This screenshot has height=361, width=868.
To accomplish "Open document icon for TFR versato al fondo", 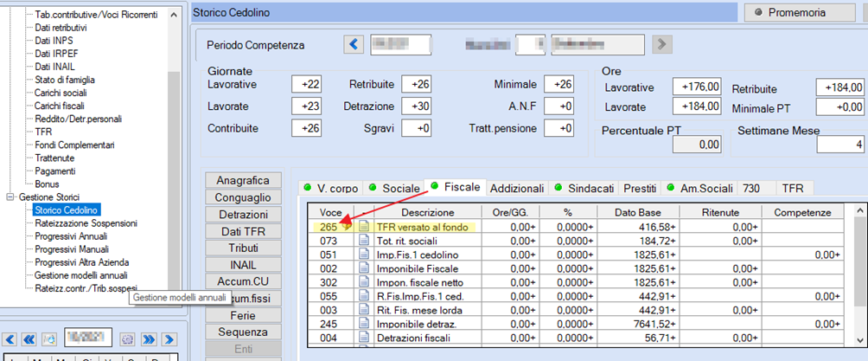I will pos(364,227).
